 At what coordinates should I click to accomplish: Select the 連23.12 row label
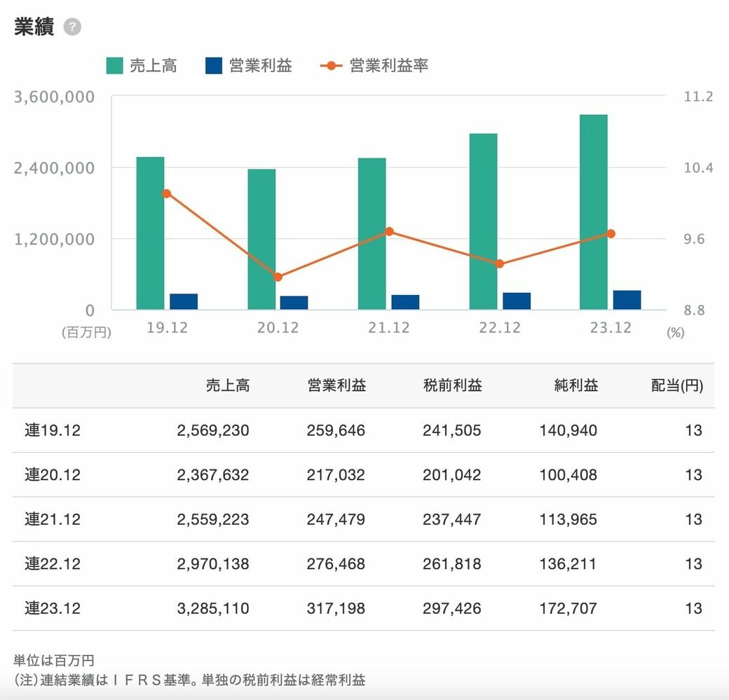pyautogui.click(x=53, y=608)
